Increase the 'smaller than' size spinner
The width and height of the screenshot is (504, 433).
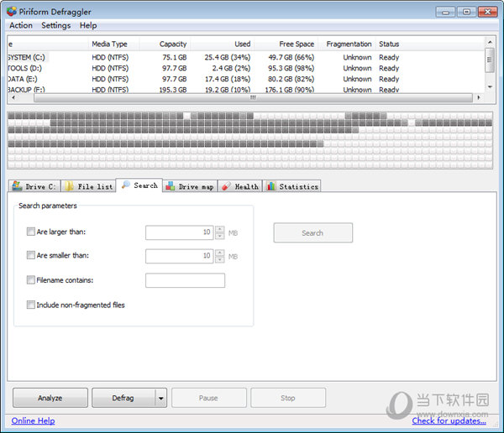220,253
